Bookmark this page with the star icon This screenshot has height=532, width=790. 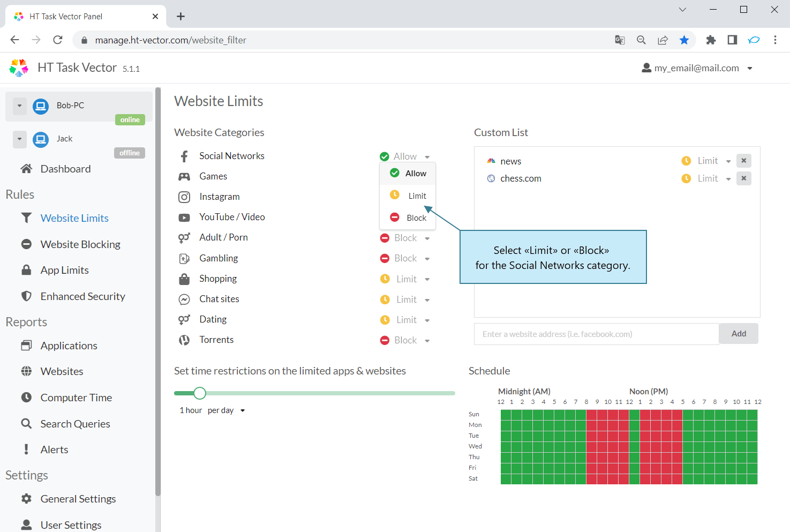coord(684,40)
